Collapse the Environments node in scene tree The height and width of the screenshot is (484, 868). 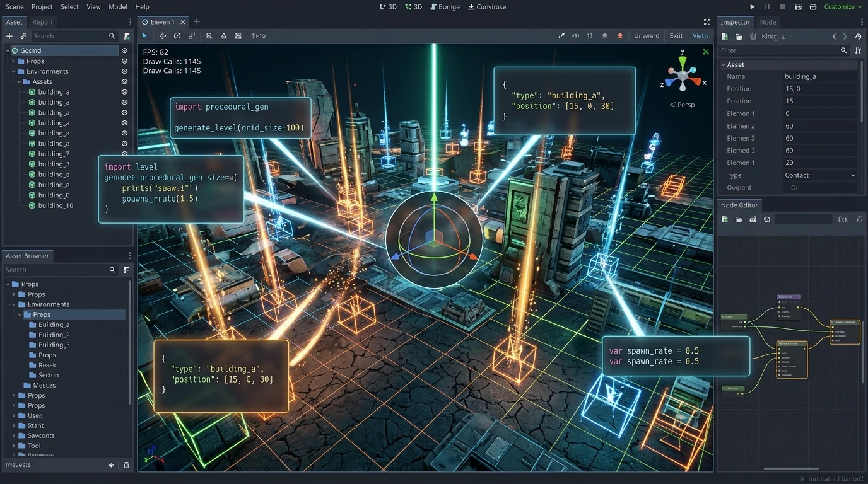tap(13, 71)
